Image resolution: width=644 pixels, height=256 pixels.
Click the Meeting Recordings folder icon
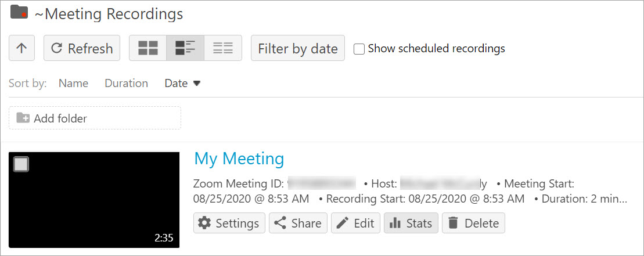click(19, 12)
